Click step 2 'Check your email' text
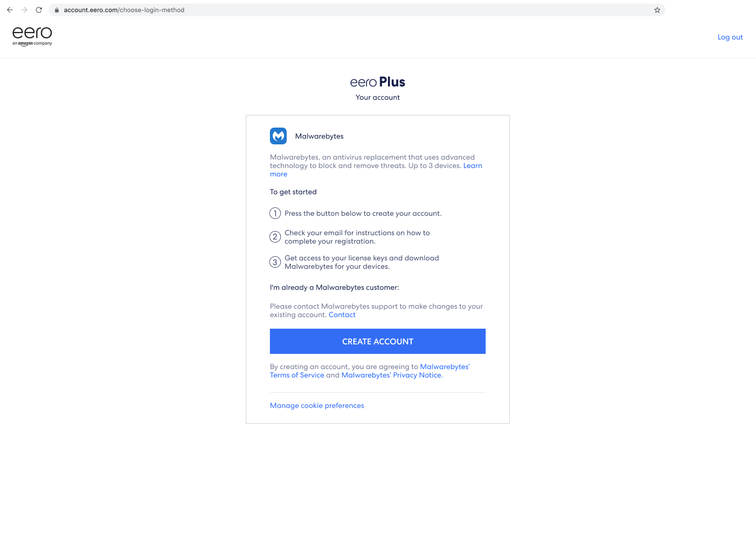756x535 pixels. (357, 237)
